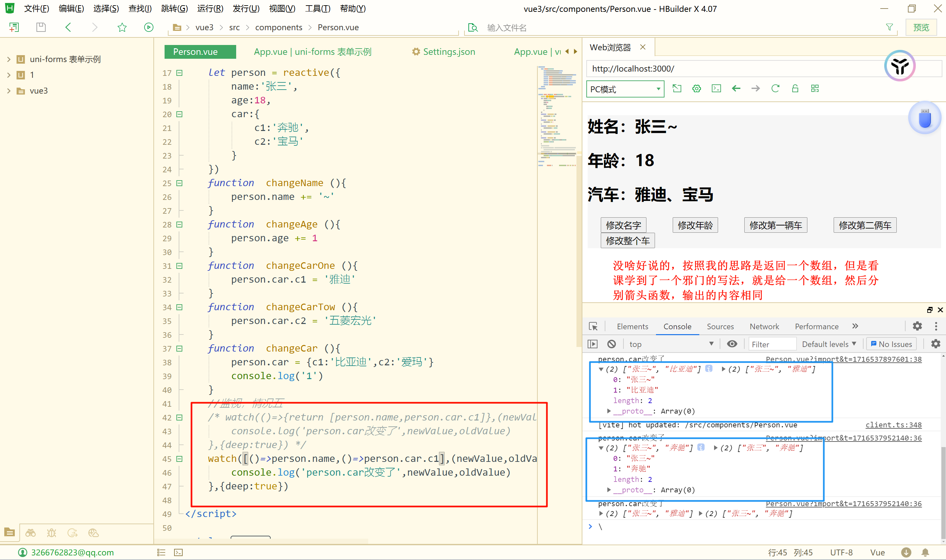Click the run play icon in toolbar
This screenshot has height=560, width=946.
(149, 27)
